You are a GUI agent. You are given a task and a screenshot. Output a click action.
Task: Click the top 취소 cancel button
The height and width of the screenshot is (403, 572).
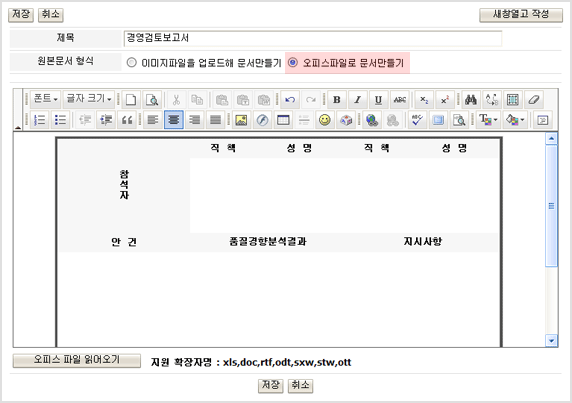point(50,15)
